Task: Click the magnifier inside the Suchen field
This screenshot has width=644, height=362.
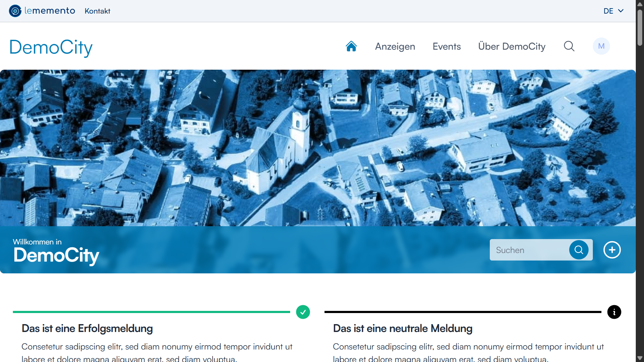Action: point(579,250)
